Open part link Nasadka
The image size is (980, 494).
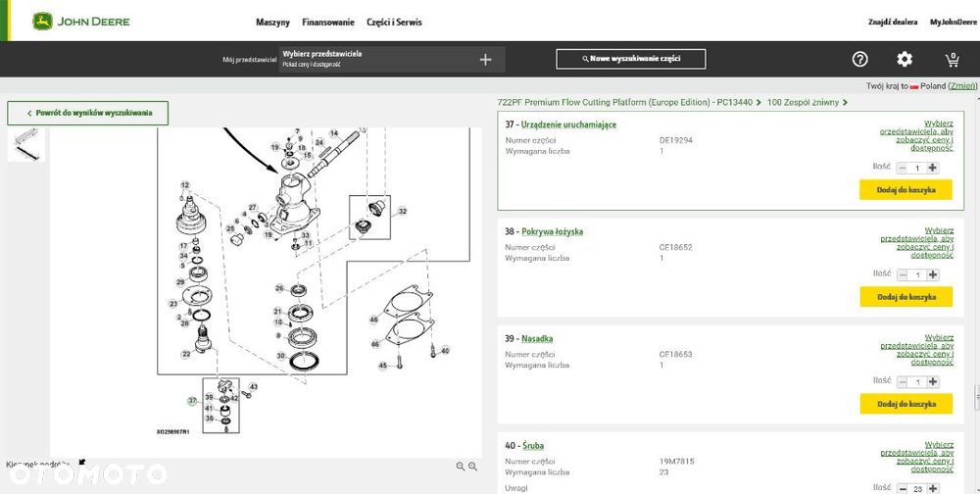tap(537, 339)
